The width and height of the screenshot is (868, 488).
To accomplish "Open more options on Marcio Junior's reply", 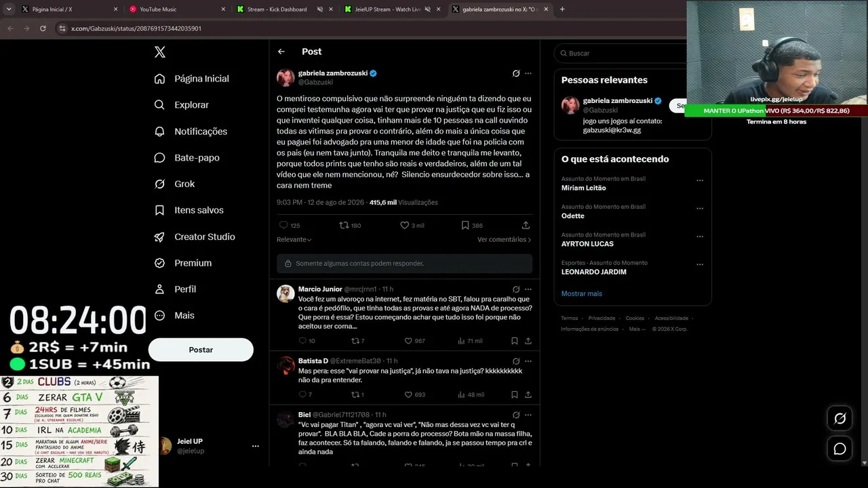I will [528, 289].
